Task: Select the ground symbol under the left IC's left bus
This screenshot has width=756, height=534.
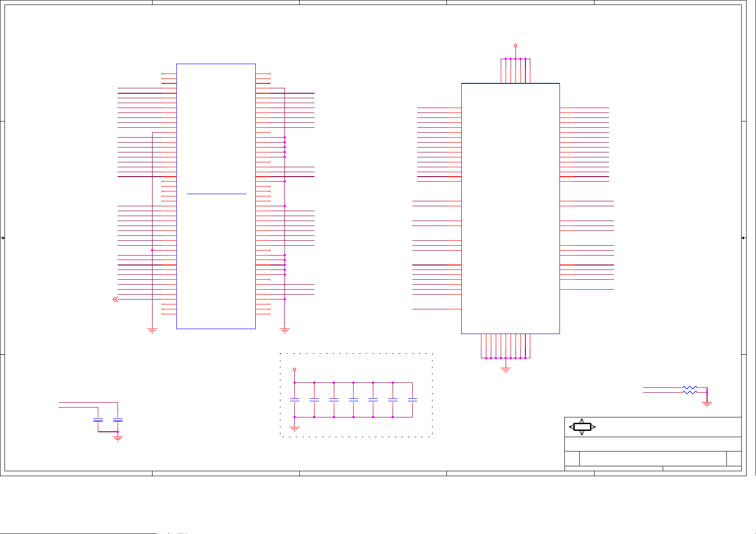Action: 152,331
